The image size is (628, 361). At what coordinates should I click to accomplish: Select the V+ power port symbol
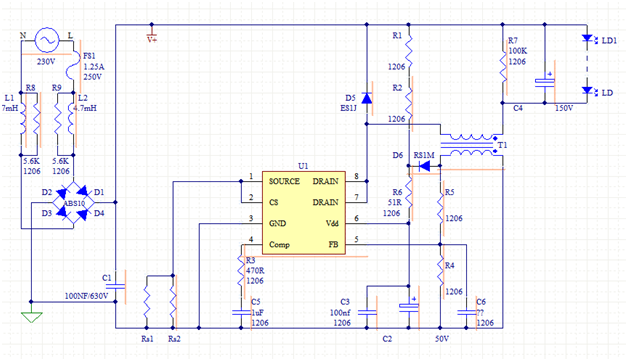[x=151, y=33]
